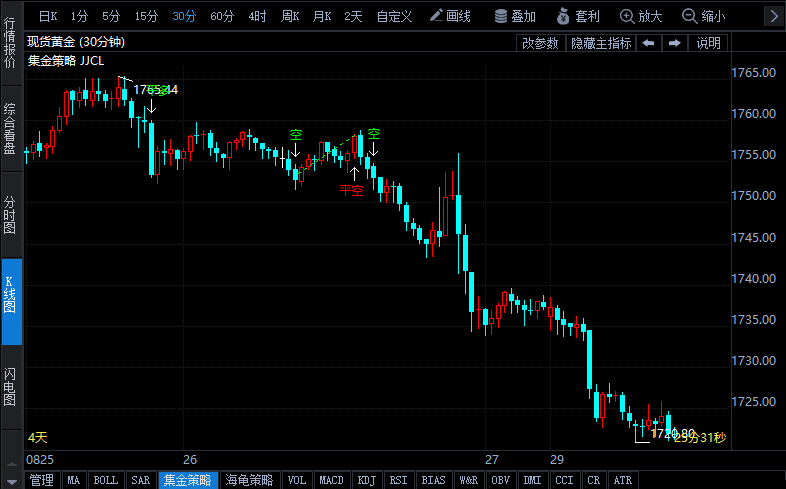
Task: Select the 集金策略 indicator tab
Action: (x=188, y=480)
